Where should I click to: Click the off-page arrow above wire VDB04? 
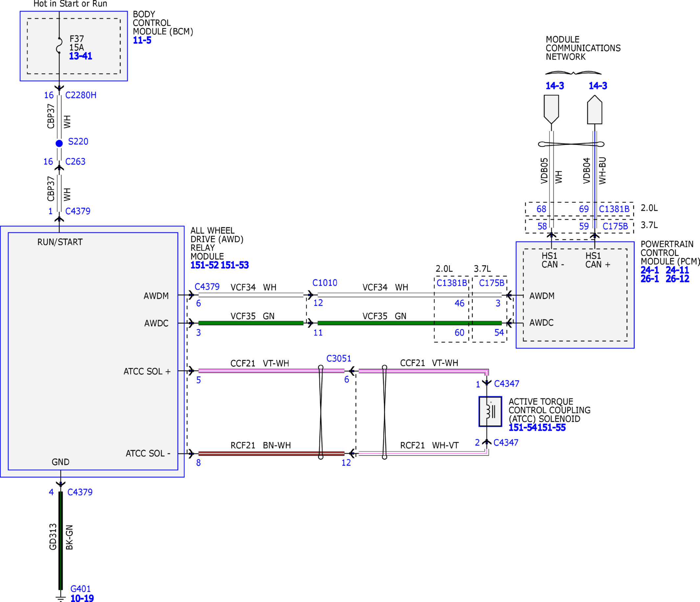pyautogui.click(x=595, y=109)
